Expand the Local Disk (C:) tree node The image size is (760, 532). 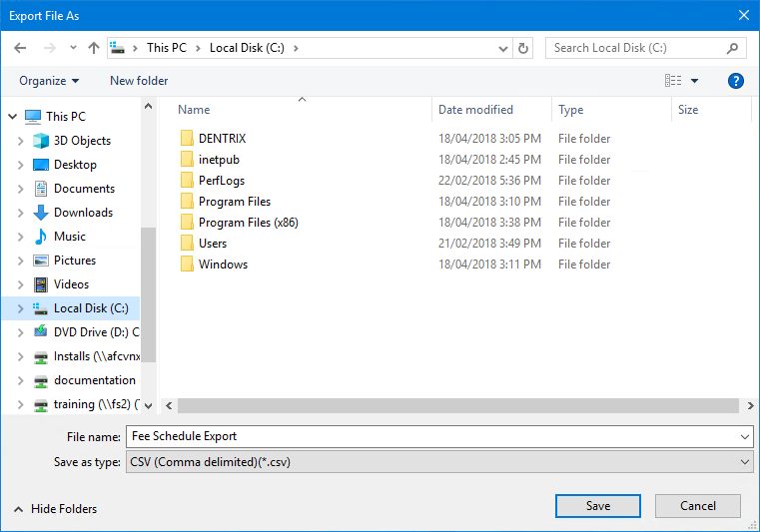coord(20,308)
